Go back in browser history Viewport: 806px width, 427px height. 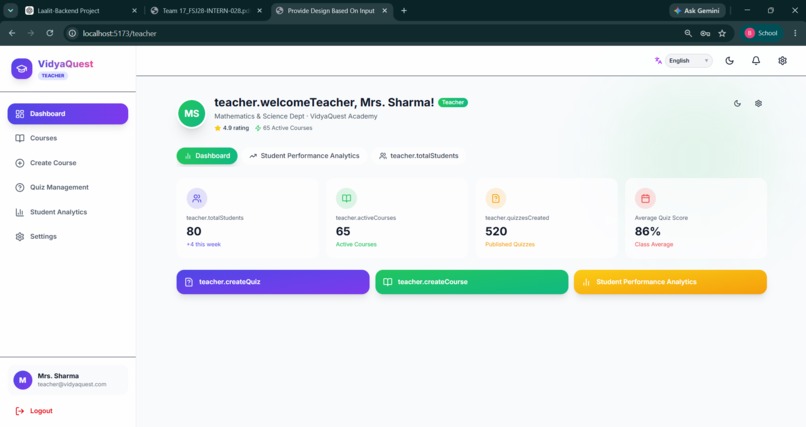12,33
